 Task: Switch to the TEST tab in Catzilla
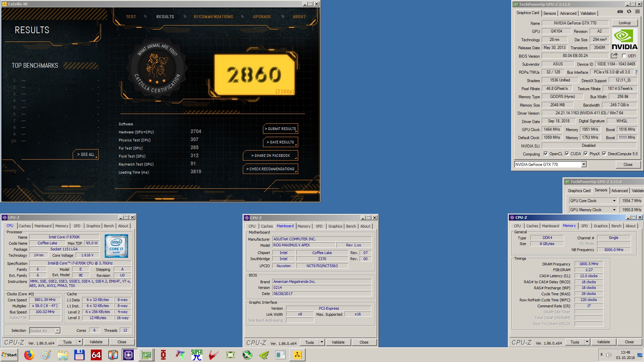point(131,17)
